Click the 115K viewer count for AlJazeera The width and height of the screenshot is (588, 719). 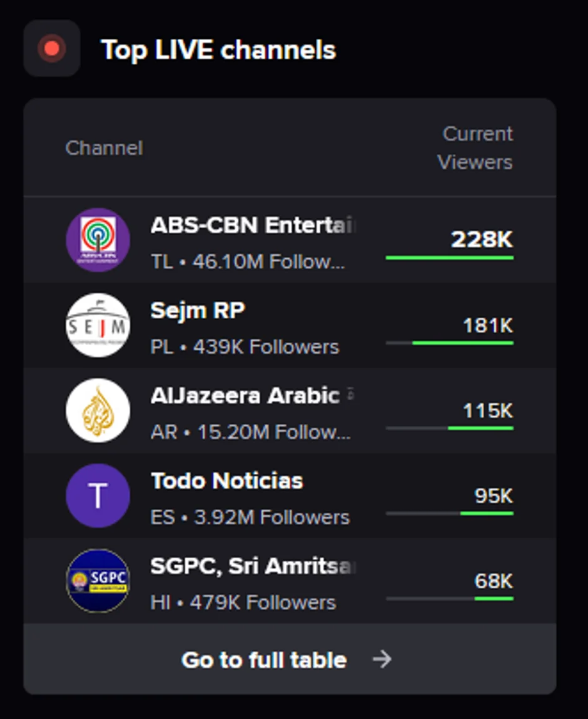[488, 411]
